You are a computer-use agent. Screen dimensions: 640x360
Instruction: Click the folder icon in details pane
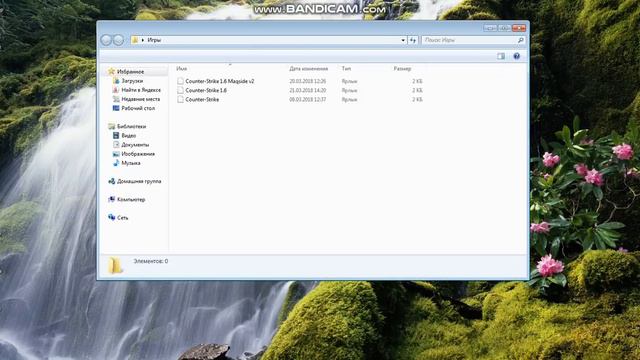tap(115, 265)
